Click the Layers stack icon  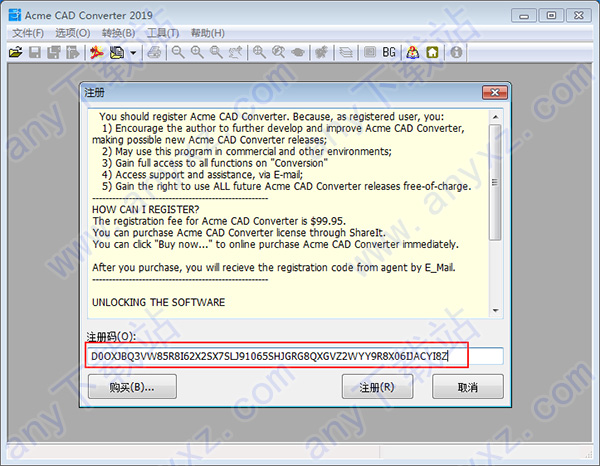point(346,52)
